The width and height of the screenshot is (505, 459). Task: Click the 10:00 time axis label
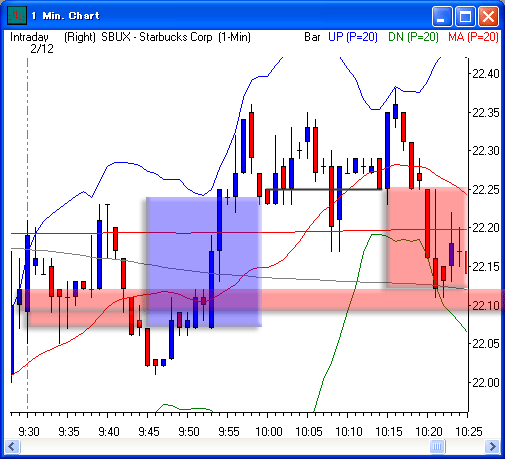click(x=269, y=432)
